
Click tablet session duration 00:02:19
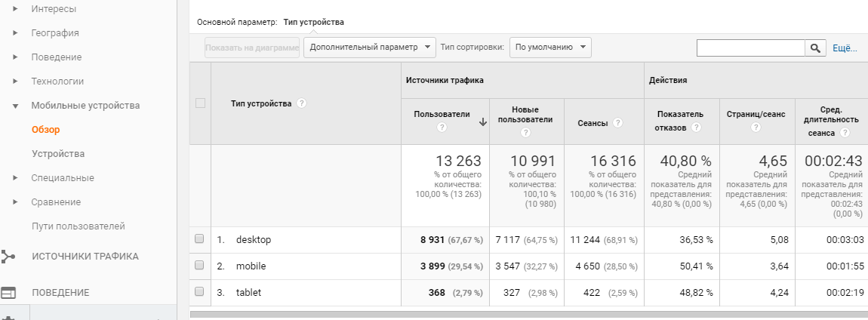pos(845,292)
